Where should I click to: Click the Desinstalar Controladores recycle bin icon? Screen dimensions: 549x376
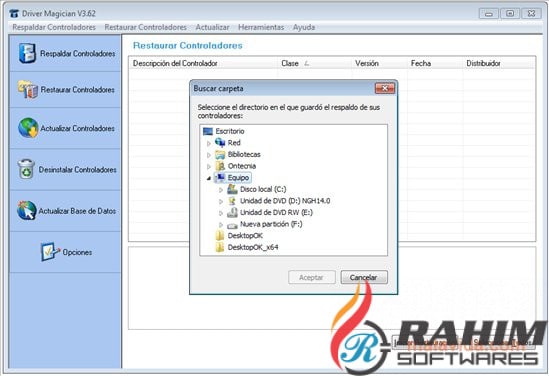(x=26, y=169)
